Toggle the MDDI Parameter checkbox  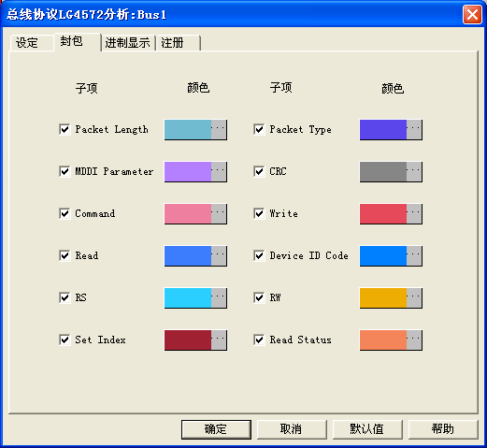64,171
